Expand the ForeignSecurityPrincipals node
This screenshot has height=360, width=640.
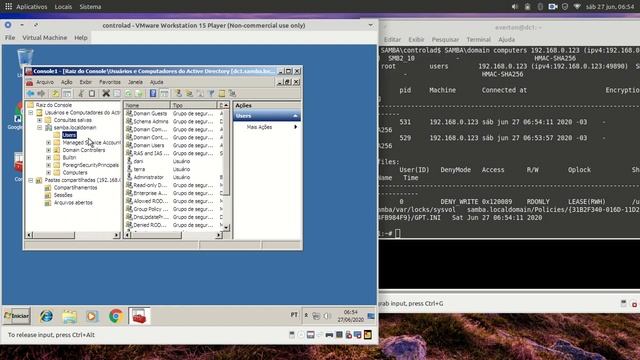point(49,165)
